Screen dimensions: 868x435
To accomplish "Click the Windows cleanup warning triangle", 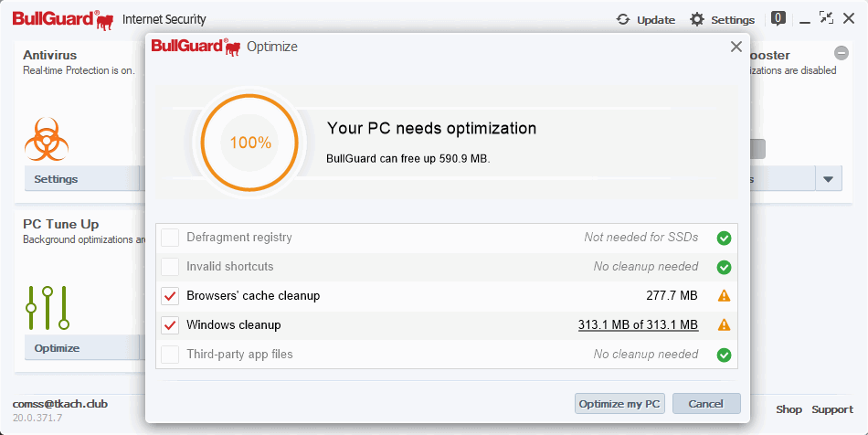I will [x=725, y=325].
